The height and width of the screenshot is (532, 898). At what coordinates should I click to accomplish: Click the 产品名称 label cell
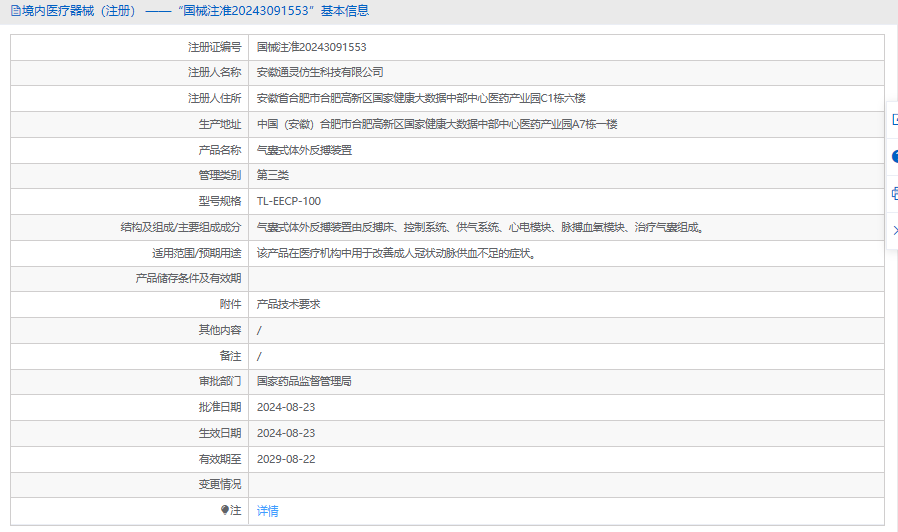click(x=129, y=150)
